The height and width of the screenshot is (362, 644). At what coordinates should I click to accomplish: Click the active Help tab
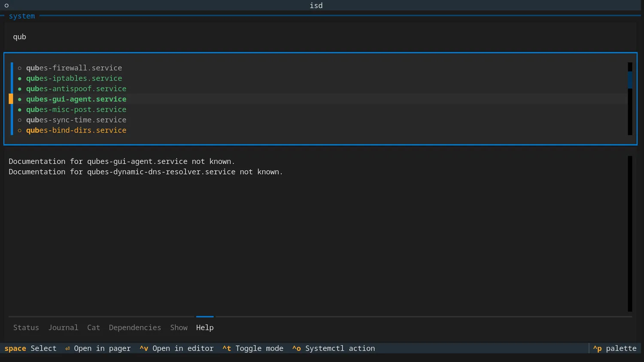pyautogui.click(x=205, y=328)
